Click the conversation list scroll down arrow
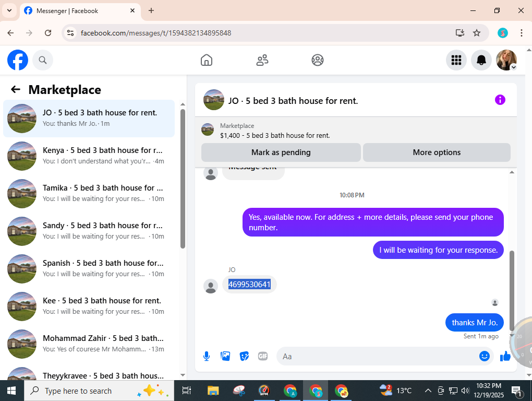This screenshot has height=401, width=532. coord(183,375)
